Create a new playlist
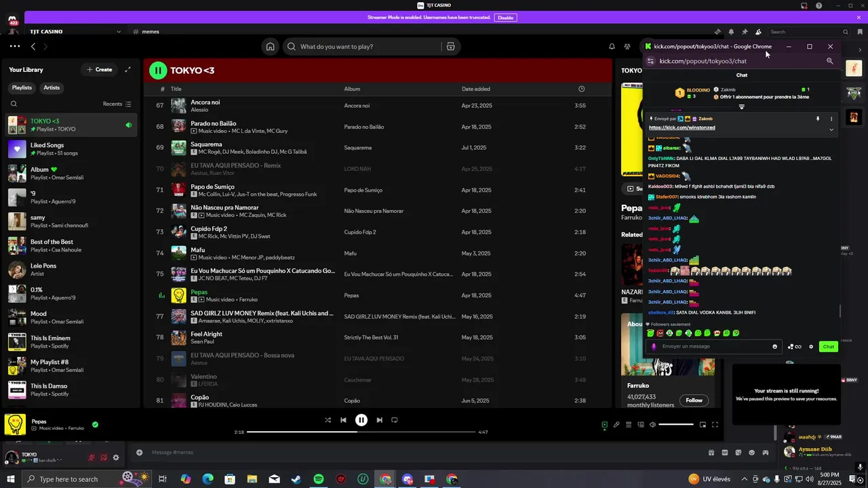The image size is (868, 488). pyautogui.click(x=100, y=70)
